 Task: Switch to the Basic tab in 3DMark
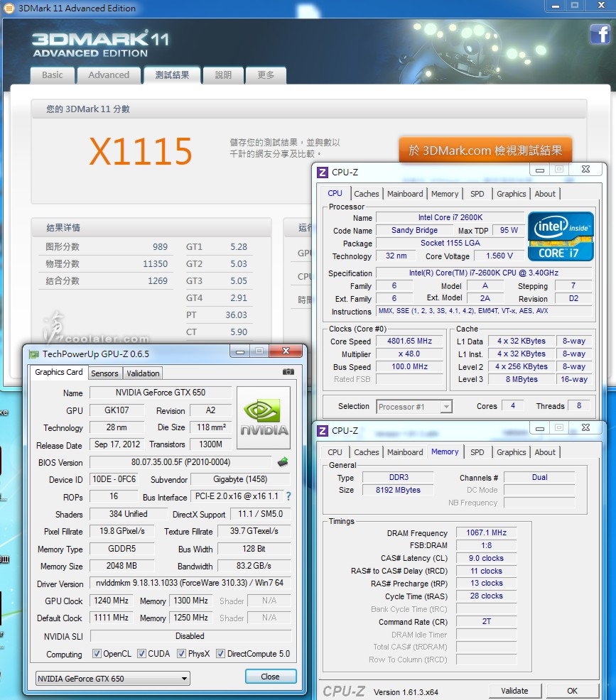[53, 75]
